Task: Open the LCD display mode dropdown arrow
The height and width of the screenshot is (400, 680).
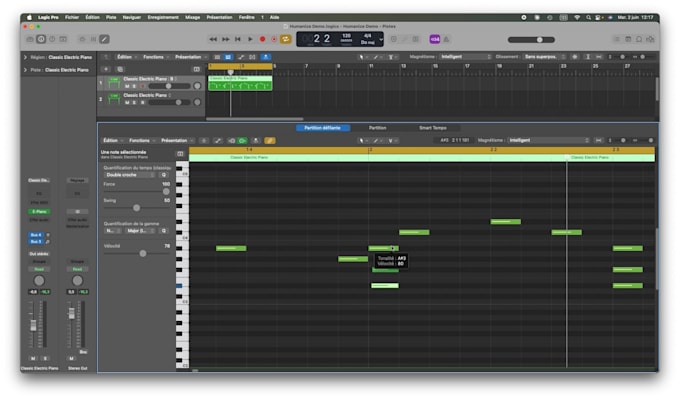Action: (x=381, y=39)
